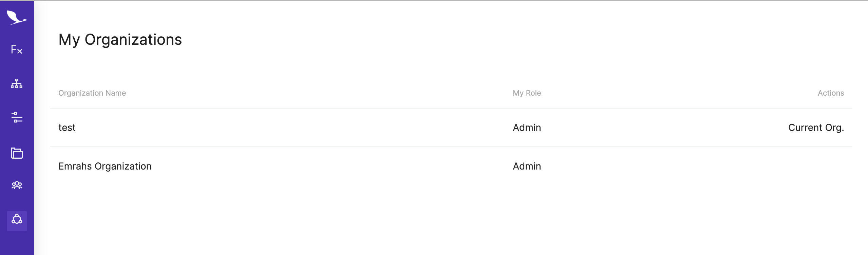Open the team members sidebar icon
This screenshot has height=255, width=868.
click(x=17, y=185)
